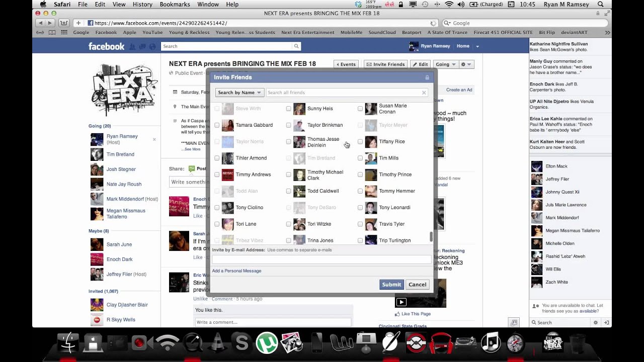Viewport: 644px width, 362px height.
Task: Open Finder from the Dock
Action: click(x=67, y=343)
